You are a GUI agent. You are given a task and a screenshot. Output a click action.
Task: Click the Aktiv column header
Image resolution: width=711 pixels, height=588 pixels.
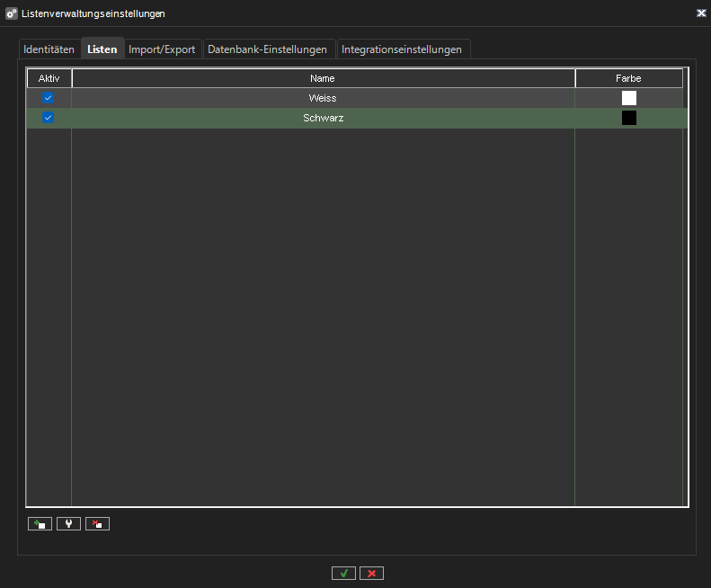(49, 78)
